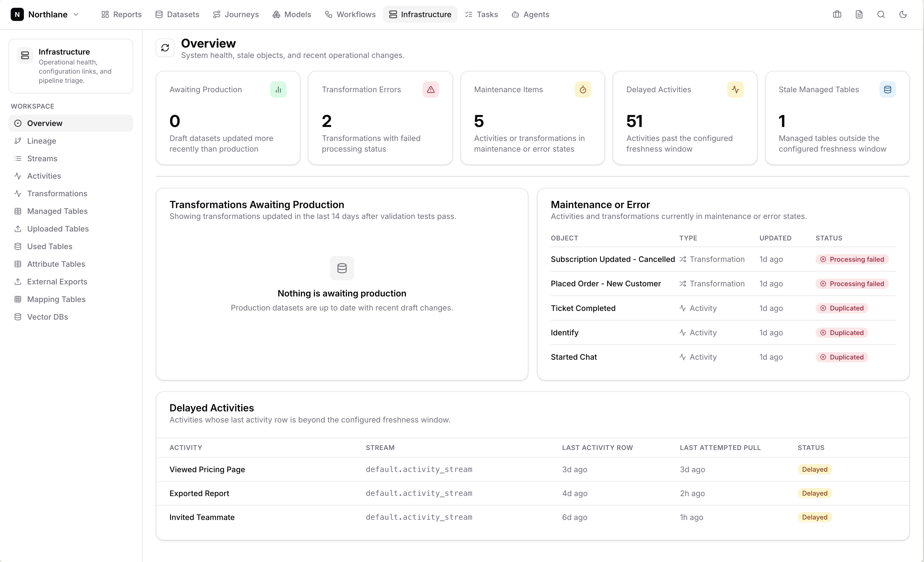Image resolution: width=924 pixels, height=562 pixels.
Task: Click the briefcase icon in top bar
Action: (x=837, y=14)
